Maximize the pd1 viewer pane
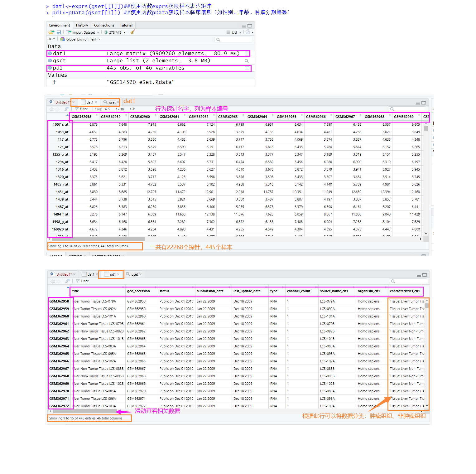This screenshot has height=474, width=476. coord(425,275)
